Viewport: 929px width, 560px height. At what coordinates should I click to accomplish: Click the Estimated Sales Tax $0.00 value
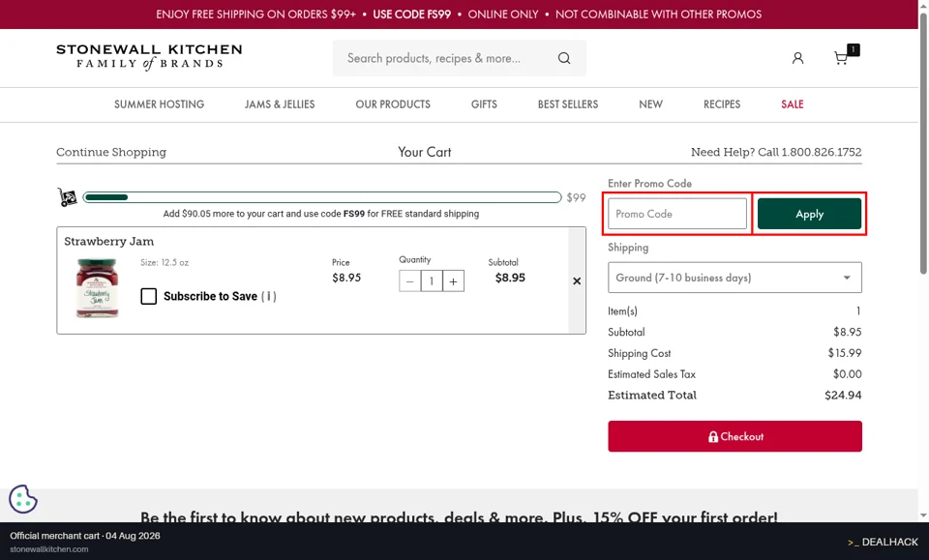coord(848,374)
